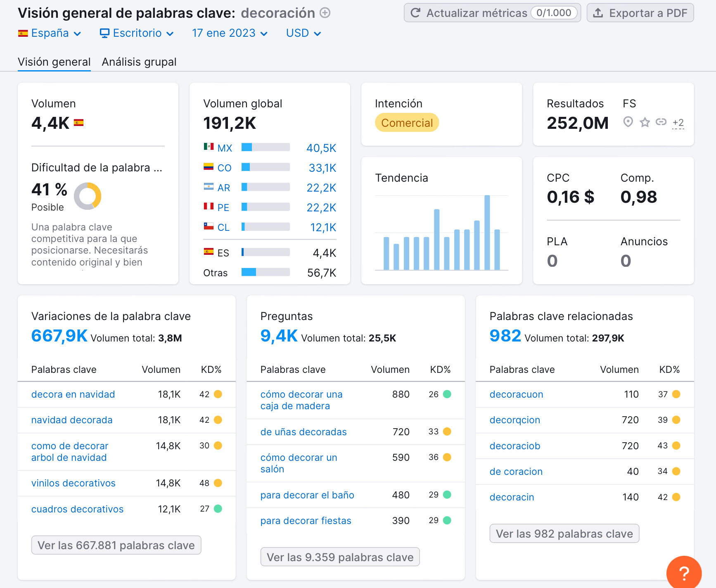This screenshot has height=588, width=716.
Task: Click the Argentina flag icon
Action: 209,186
